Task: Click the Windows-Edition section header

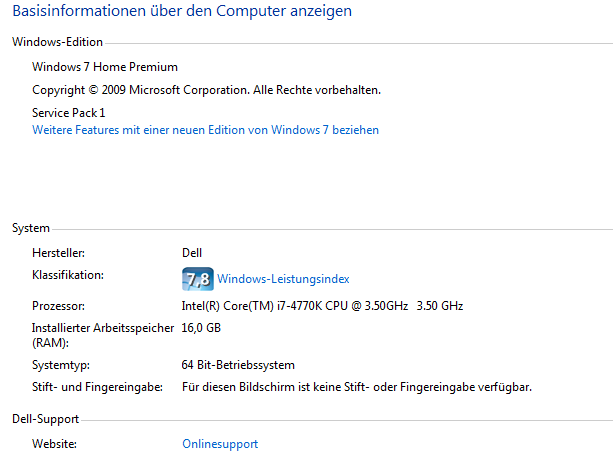Action: pyautogui.click(x=57, y=42)
